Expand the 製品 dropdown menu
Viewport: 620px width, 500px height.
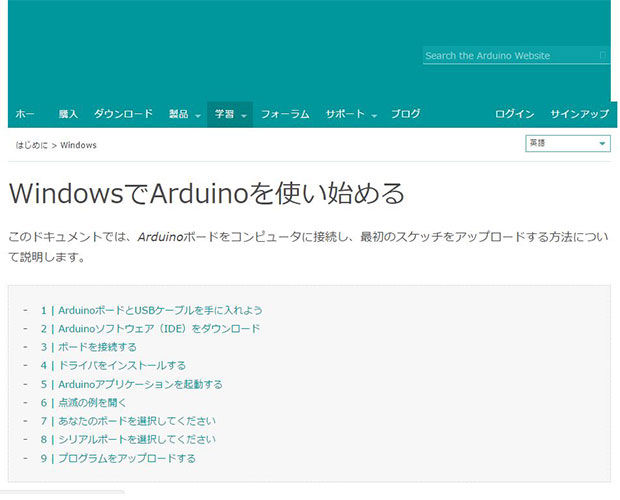coord(185,114)
